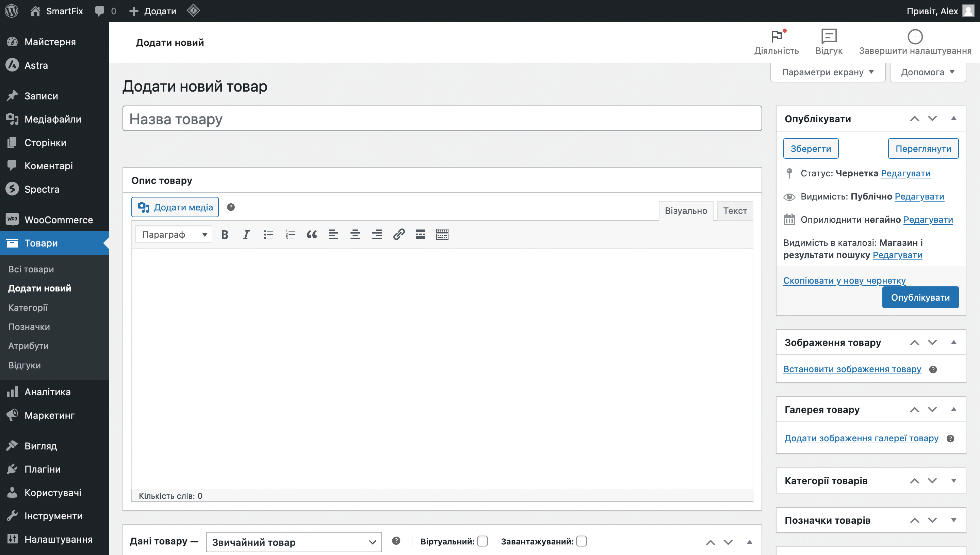Move Опублікувати panel up
Screen dimensions: 980x555
pos(914,118)
